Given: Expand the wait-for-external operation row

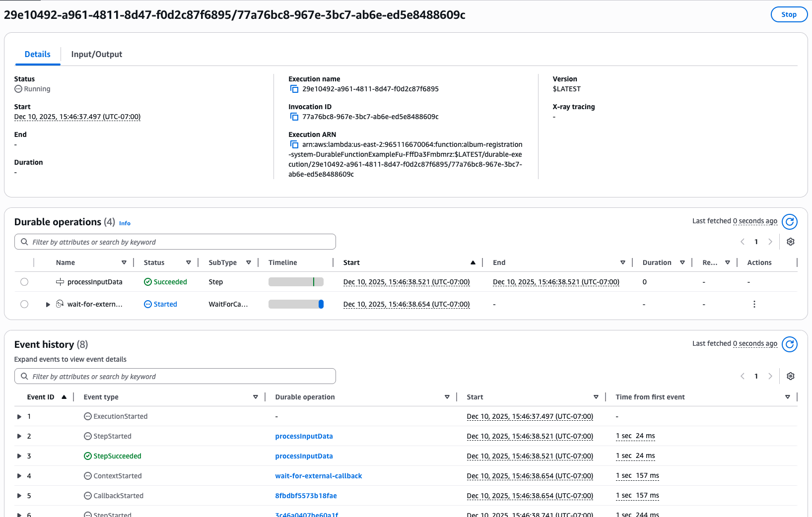Looking at the screenshot, I should click(48, 305).
